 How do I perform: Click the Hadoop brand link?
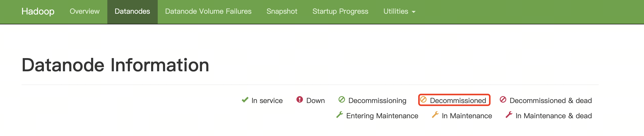tap(38, 11)
